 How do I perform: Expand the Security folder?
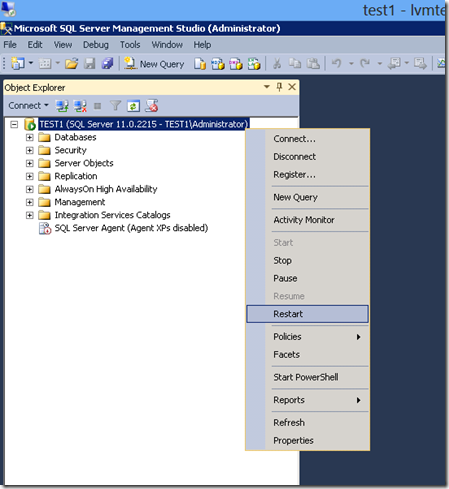(30, 150)
